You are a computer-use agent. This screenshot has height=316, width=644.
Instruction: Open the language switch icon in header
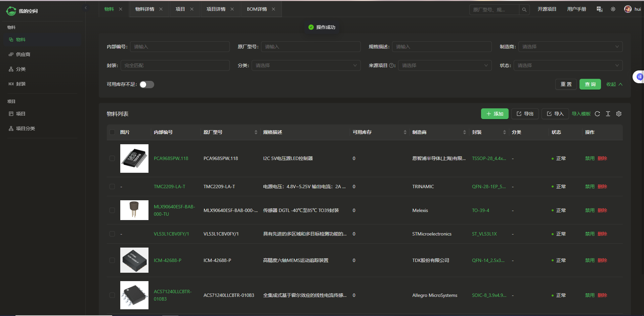coord(599,9)
